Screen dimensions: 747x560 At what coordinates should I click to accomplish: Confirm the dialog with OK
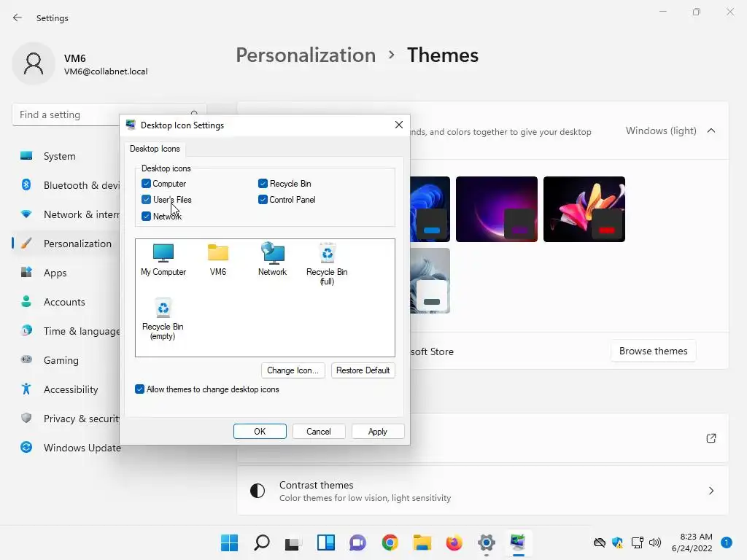(x=260, y=432)
